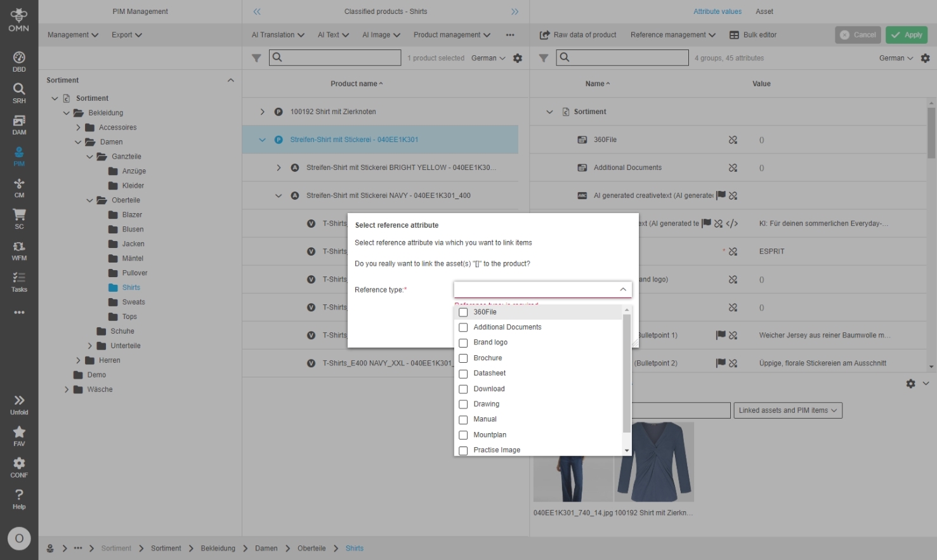Open the Tasks sidebar icon
937x560 pixels.
(19, 282)
